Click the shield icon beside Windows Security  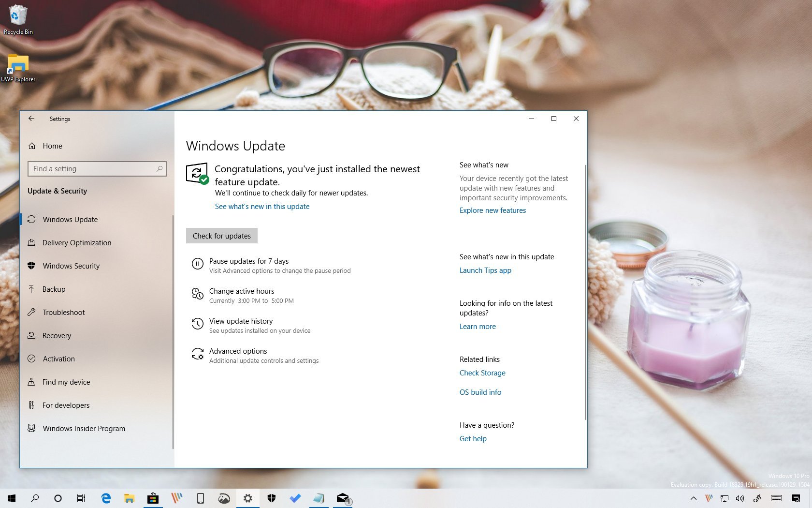31,266
